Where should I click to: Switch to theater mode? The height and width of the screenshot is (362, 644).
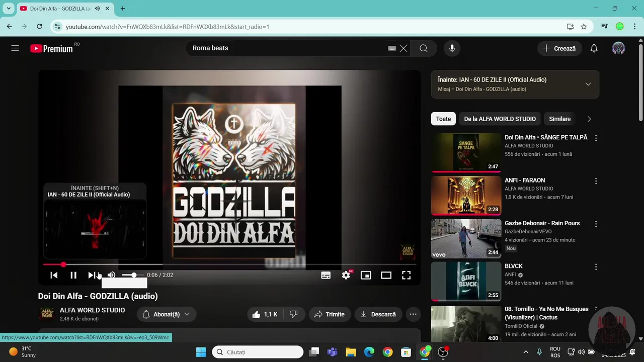[x=386, y=275]
